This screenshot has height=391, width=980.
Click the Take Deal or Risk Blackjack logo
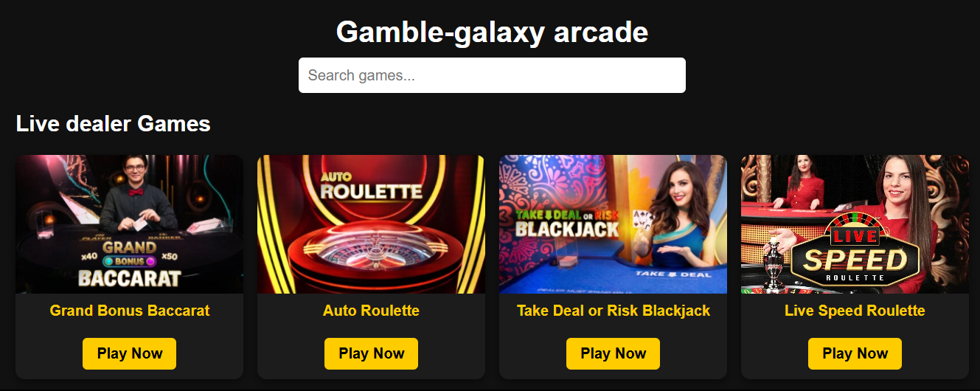tap(567, 224)
